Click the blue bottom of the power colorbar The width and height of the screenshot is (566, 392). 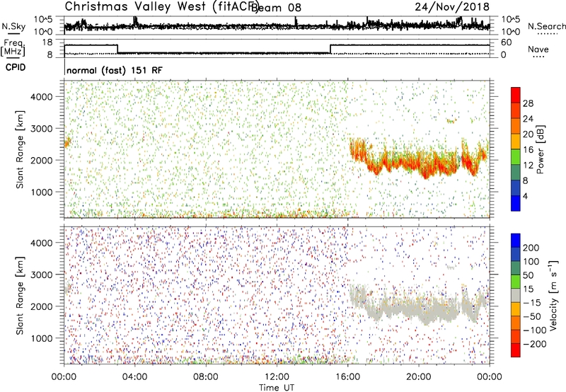(x=516, y=204)
